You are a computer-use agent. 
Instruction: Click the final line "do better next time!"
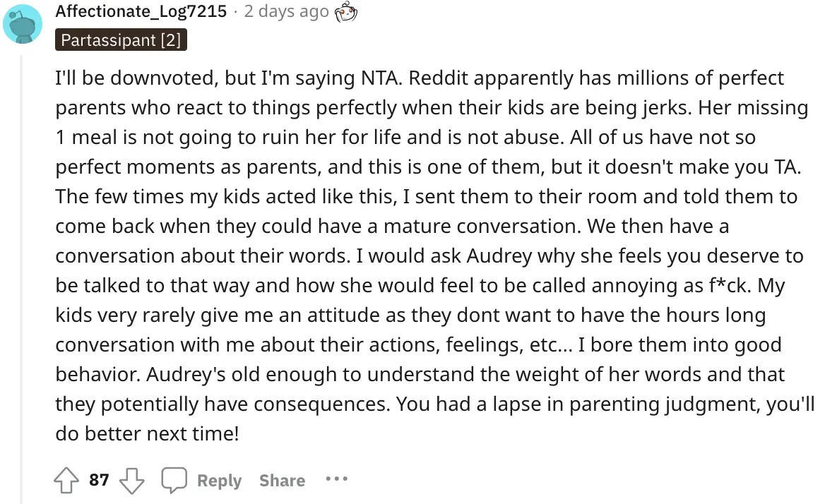[147, 433]
